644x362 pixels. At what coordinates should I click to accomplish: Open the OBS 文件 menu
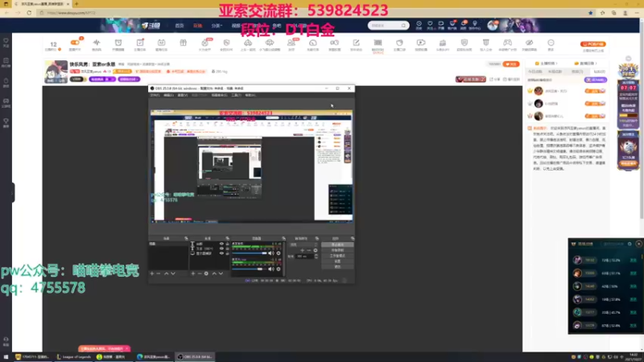click(155, 95)
